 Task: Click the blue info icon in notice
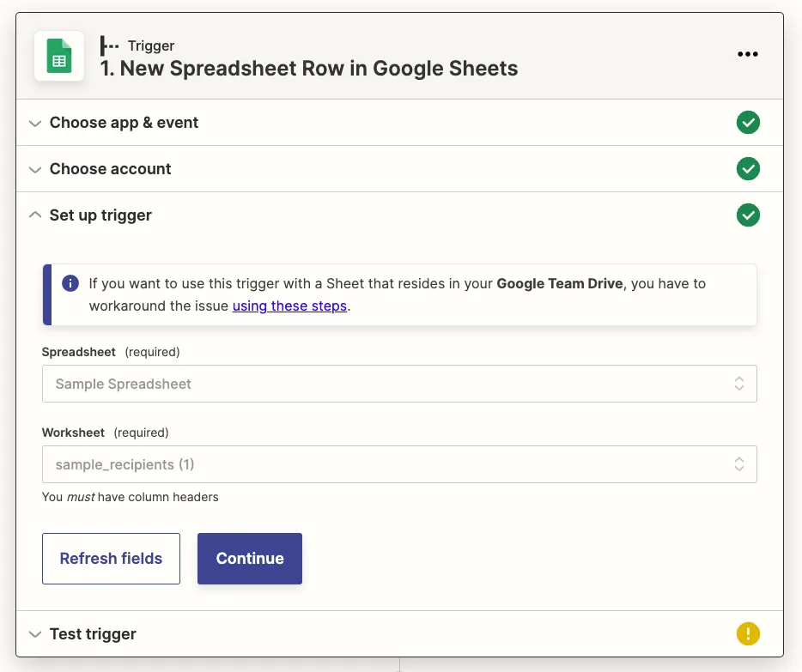[70, 283]
